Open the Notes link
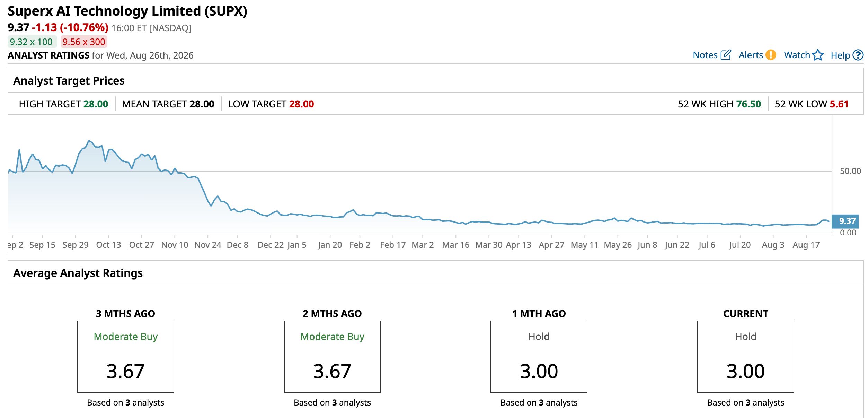The height and width of the screenshot is (418, 868). pos(705,55)
